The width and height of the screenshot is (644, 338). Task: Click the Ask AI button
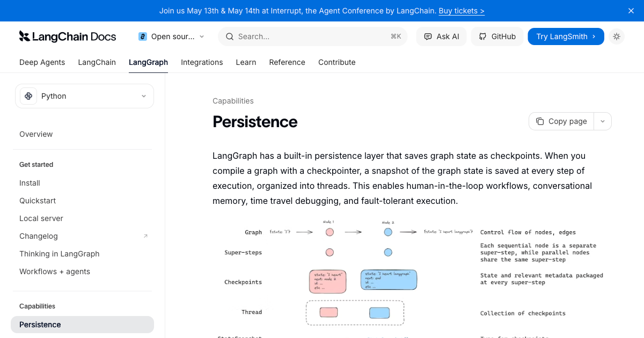pyautogui.click(x=442, y=36)
